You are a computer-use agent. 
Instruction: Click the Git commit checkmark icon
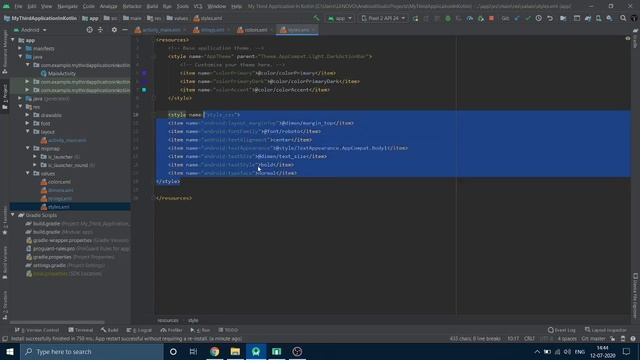point(528,18)
